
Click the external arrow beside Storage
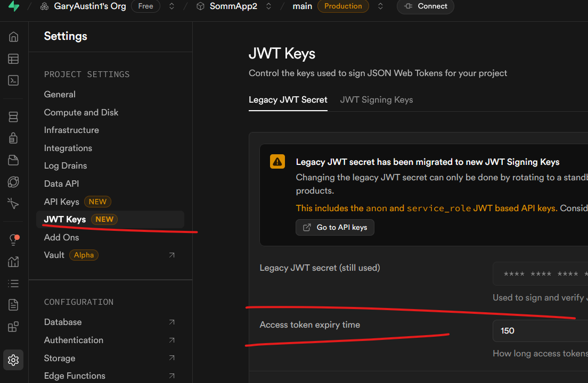pyautogui.click(x=171, y=358)
